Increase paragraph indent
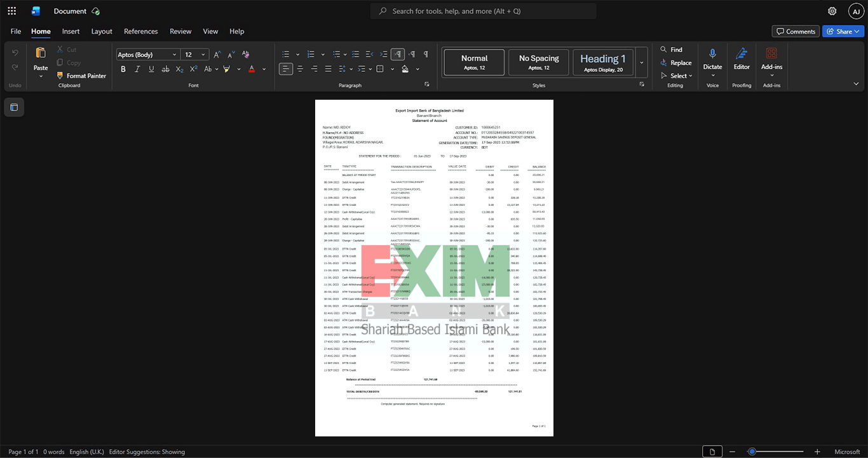The width and height of the screenshot is (868, 458). [384, 55]
